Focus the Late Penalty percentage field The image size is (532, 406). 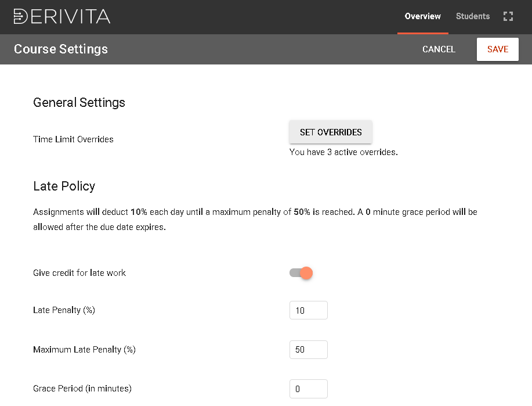[308, 311]
